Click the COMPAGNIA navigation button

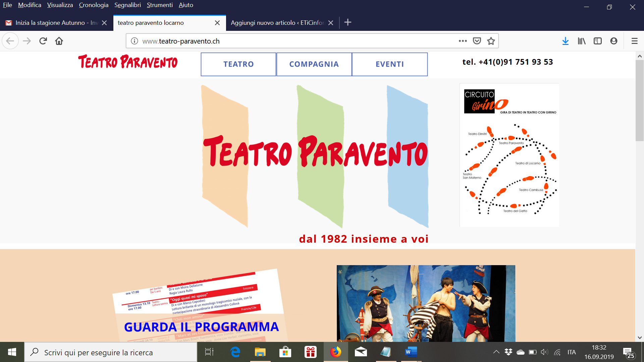pos(314,64)
